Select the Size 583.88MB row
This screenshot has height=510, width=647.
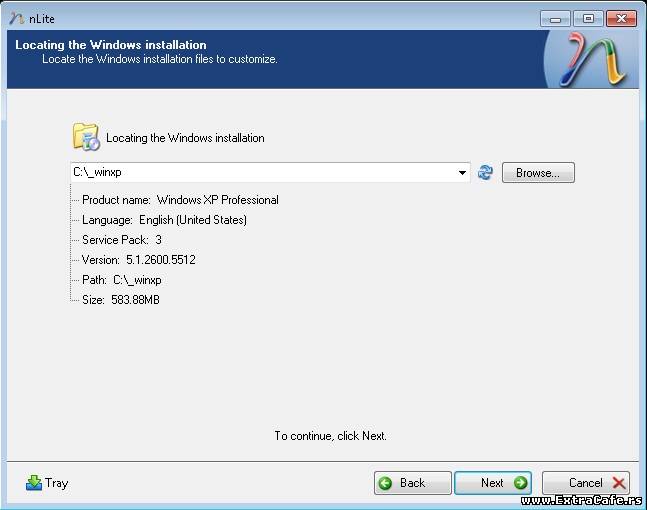click(x=120, y=300)
